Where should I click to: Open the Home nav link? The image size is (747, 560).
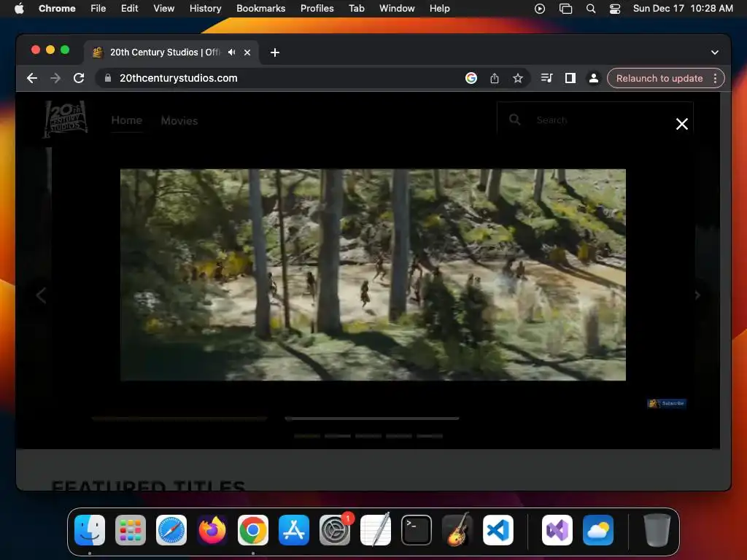[x=127, y=120]
